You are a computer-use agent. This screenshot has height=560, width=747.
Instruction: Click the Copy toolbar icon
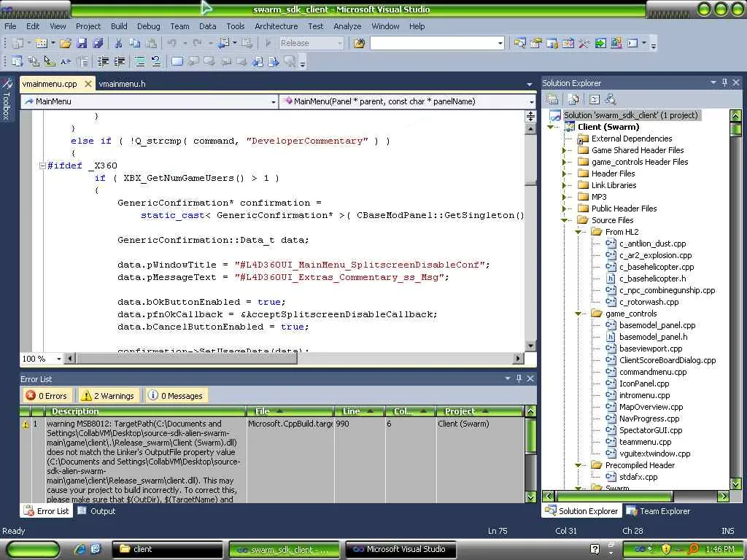click(x=135, y=43)
